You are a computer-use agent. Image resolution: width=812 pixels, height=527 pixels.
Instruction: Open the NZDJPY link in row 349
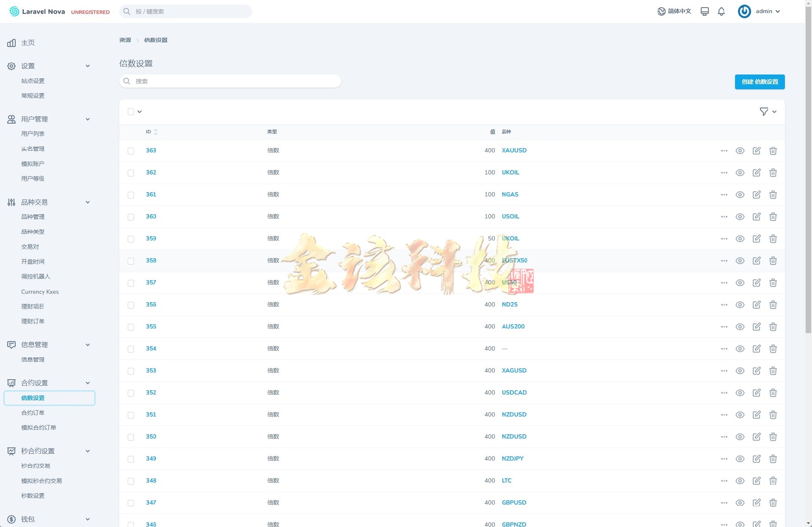512,458
